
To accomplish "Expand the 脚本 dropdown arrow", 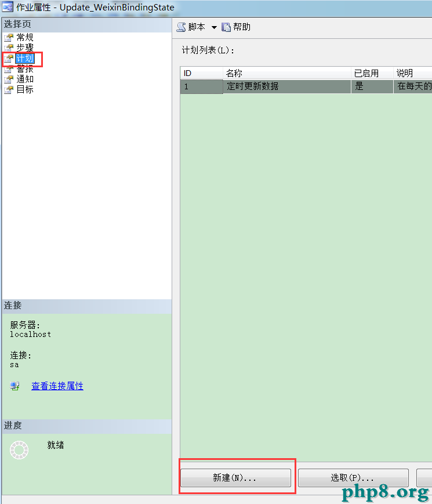I will coord(214,27).
